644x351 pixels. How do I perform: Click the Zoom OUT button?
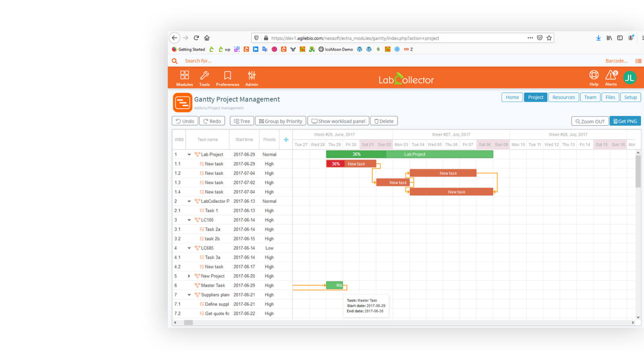590,121
